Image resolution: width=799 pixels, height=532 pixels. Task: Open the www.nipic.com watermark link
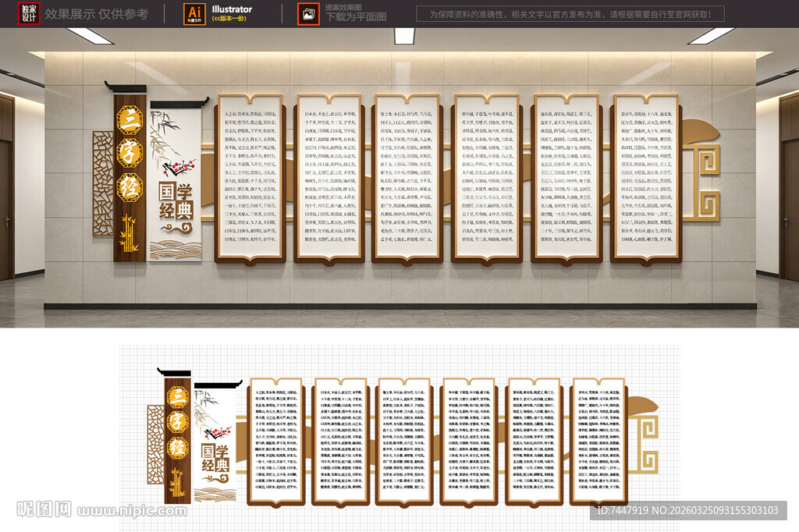click(x=137, y=511)
